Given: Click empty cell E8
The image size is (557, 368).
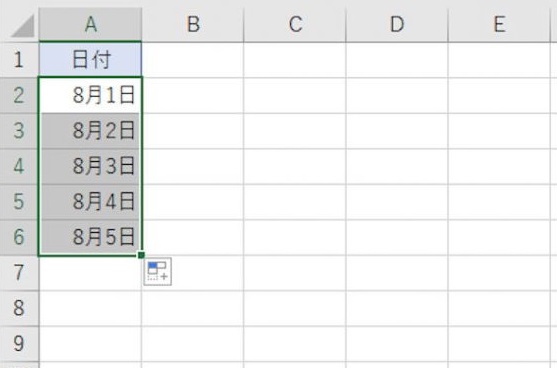Looking at the screenshot, I should 499,308.
